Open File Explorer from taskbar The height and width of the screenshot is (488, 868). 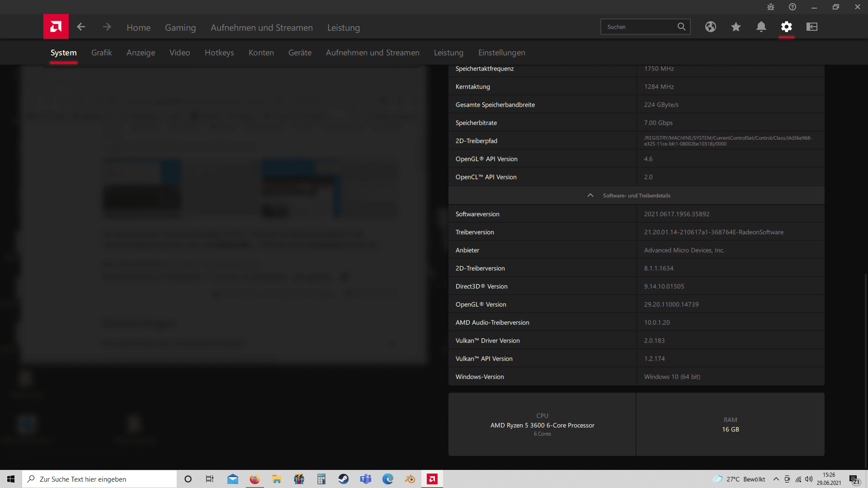click(x=277, y=479)
